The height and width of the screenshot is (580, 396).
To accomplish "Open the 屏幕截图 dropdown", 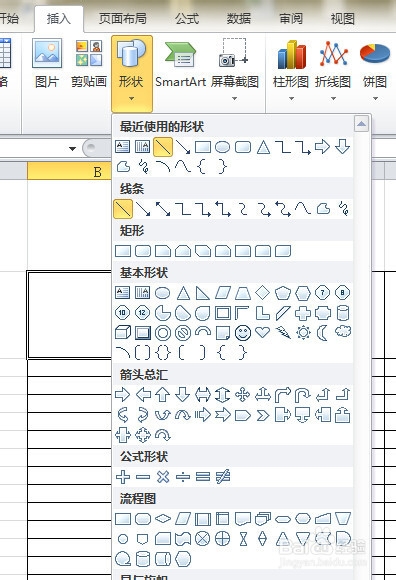I will click(x=234, y=70).
